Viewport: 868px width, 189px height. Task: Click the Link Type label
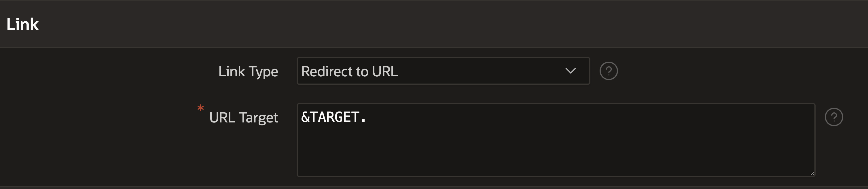click(x=248, y=71)
